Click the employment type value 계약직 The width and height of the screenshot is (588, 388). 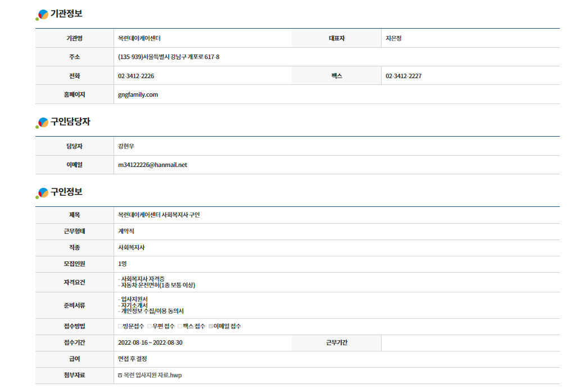pos(126,231)
